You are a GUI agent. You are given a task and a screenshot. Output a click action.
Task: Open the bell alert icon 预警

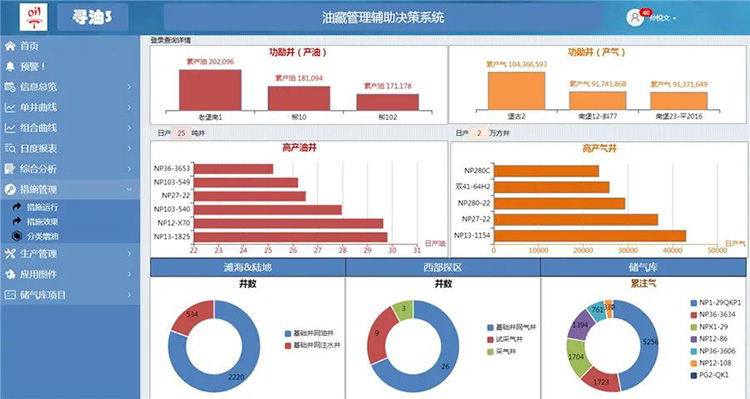(10, 66)
